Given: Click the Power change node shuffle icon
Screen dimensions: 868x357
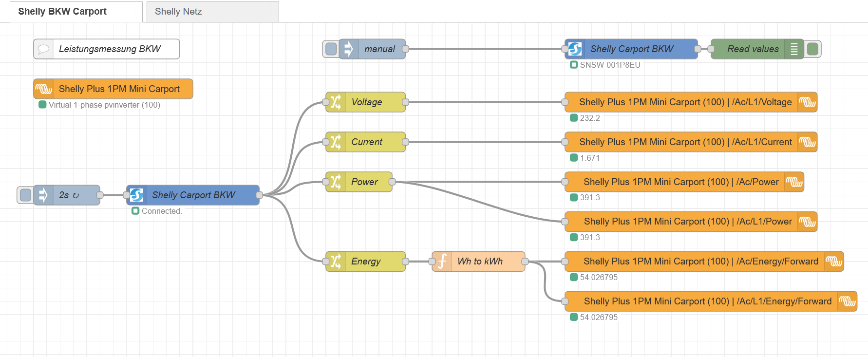Looking at the screenshot, I should pos(336,182).
